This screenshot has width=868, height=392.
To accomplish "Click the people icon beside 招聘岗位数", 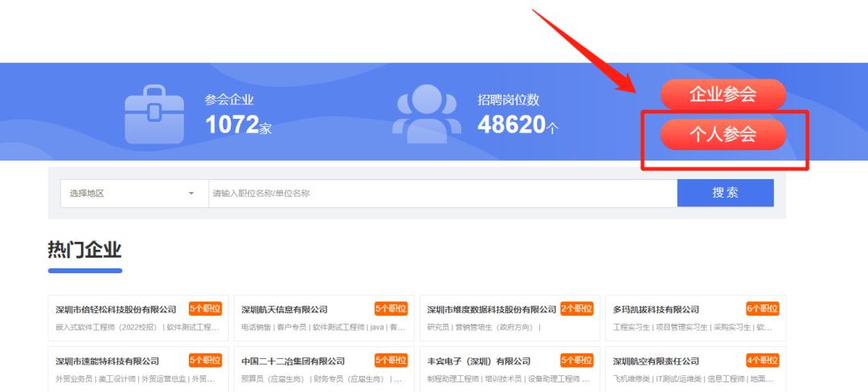I will pyautogui.click(x=426, y=113).
